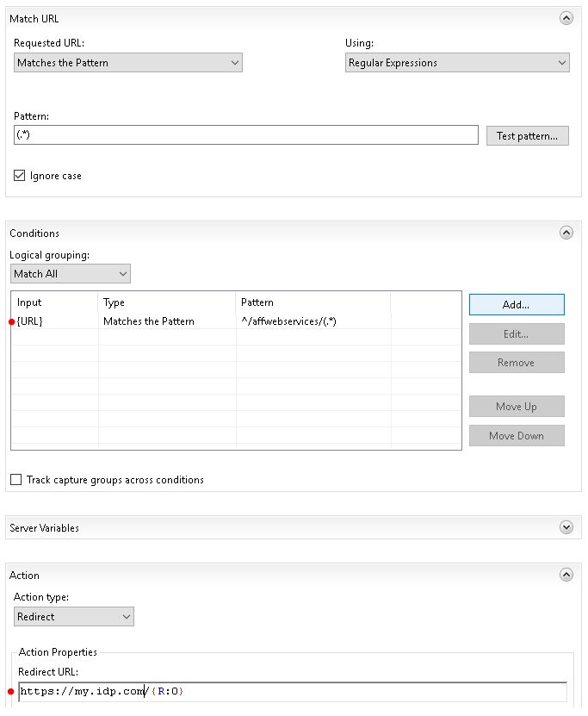Image resolution: width=588 pixels, height=716 pixels.
Task: Click the Add condition button
Action: pyautogui.click(x=517, y=304)
